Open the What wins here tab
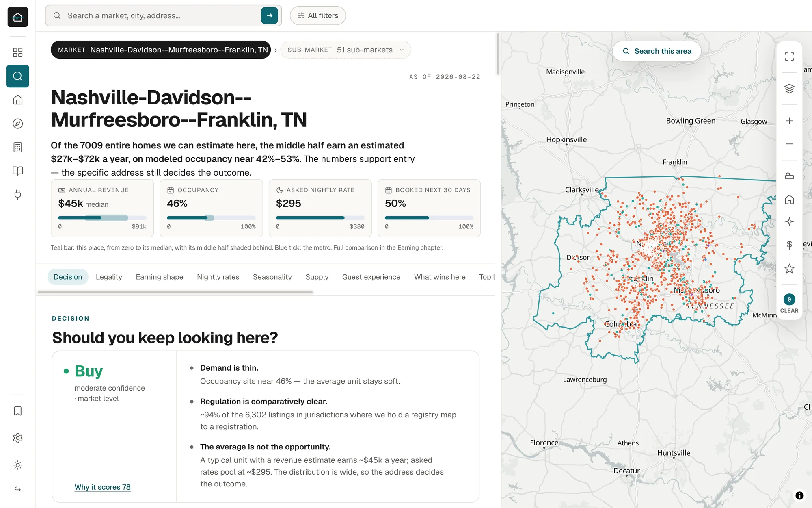This screenshot has height=508, width=812. [x=440, y=277]
